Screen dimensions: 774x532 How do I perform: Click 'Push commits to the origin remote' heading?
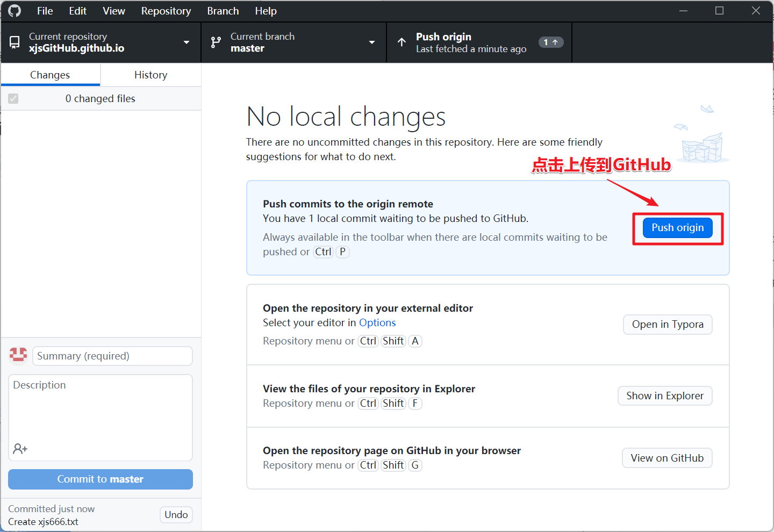click(348, 204)
